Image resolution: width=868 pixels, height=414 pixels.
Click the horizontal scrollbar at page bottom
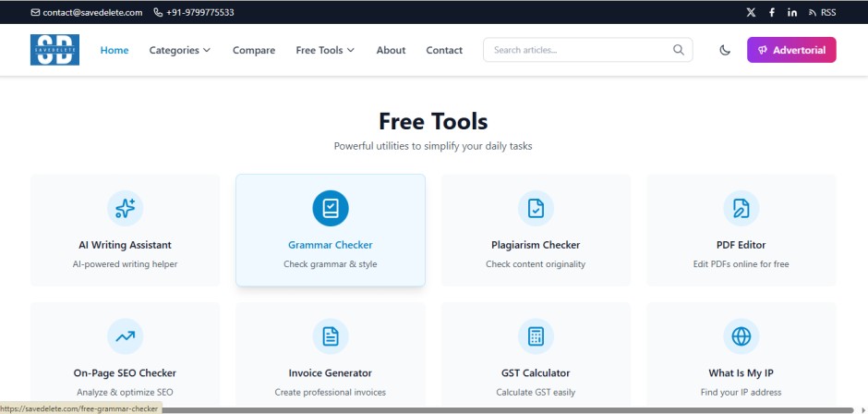(499, 410)
